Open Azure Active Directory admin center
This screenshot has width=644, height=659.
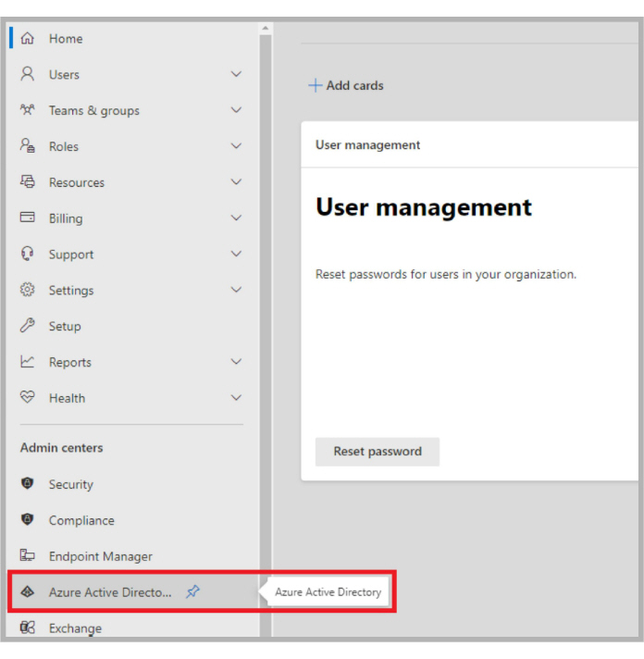(132, 591)
